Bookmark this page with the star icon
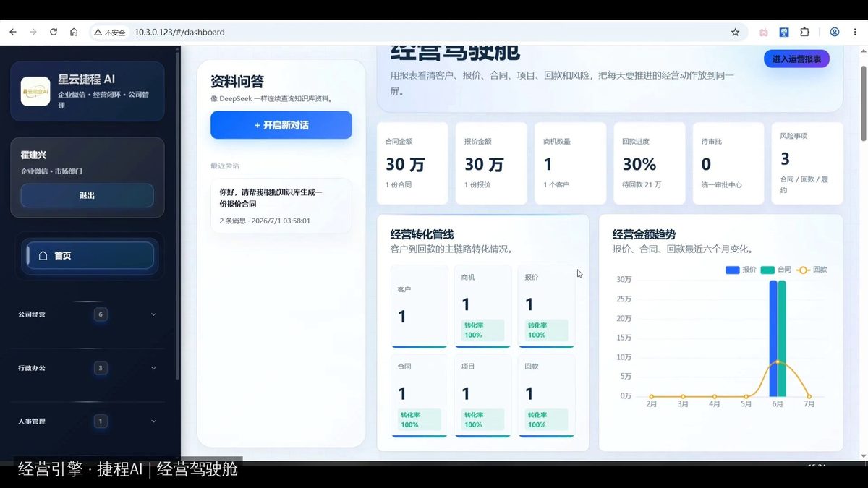 tap(735, 33)
